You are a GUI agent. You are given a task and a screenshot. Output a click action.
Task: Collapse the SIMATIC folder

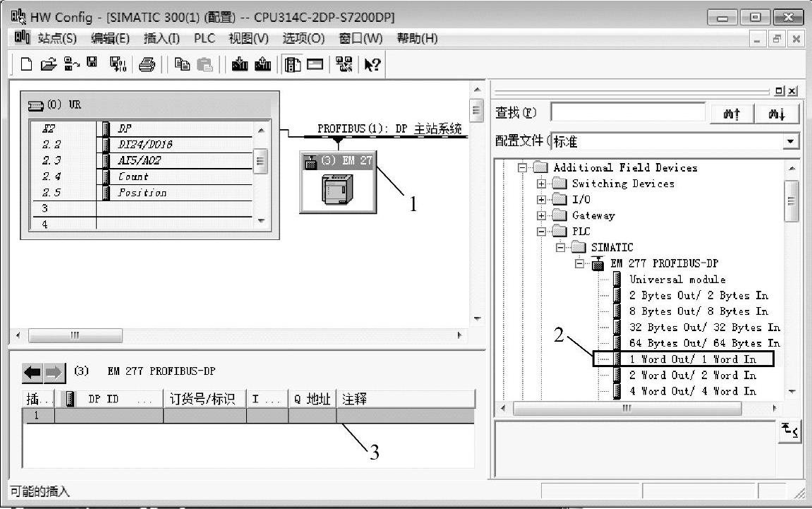point(560,248)
